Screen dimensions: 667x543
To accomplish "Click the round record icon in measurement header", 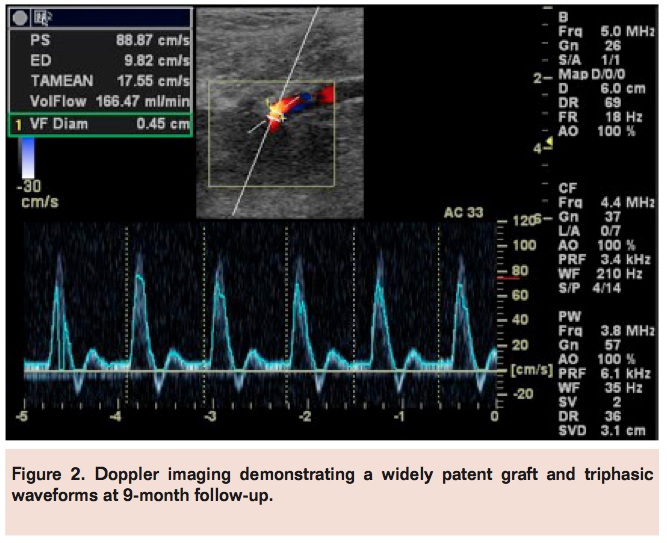I will point(20,17).
